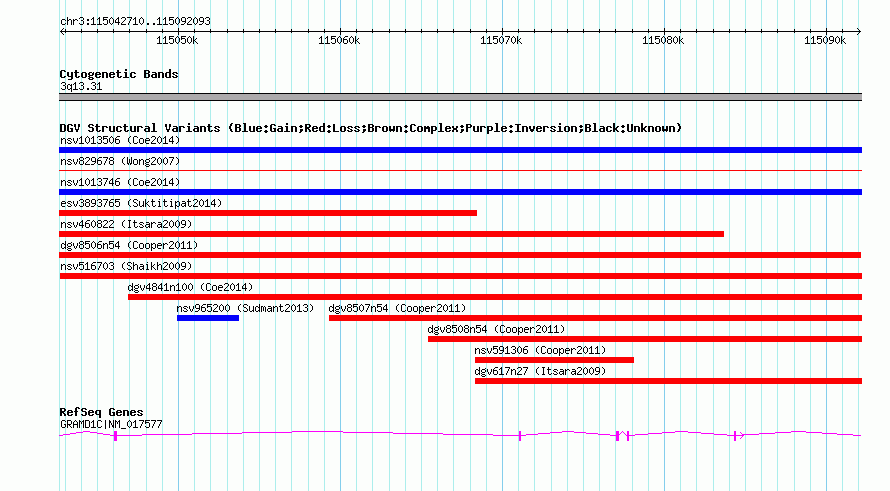Click the 115050k ruler tick label
The height and width of the screenshot is (491, 890).
pos(177,40)
